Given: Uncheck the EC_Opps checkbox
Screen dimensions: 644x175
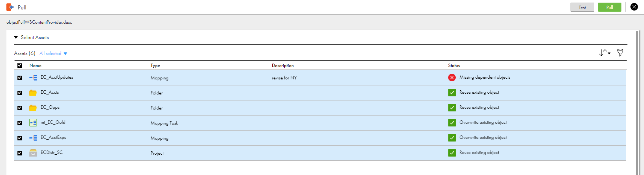Looking at the screenshot, I should pos(20,108).
